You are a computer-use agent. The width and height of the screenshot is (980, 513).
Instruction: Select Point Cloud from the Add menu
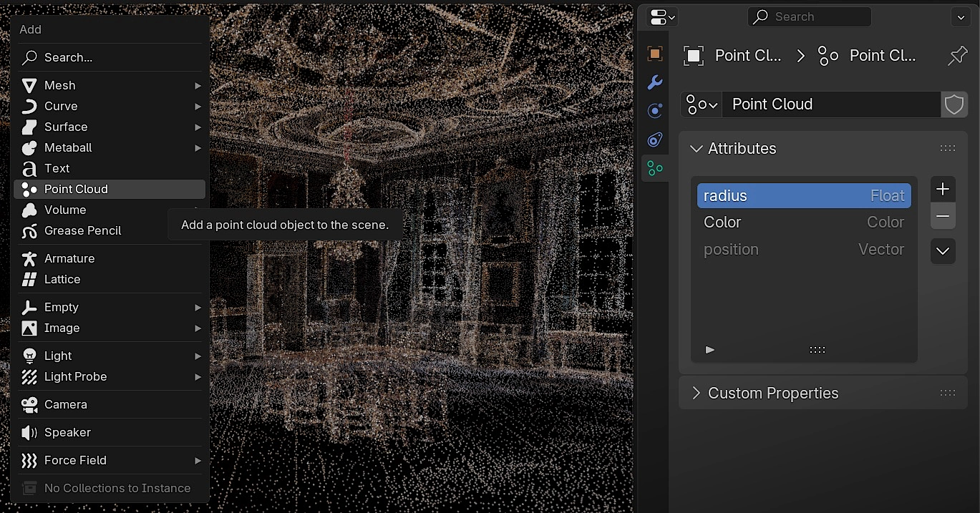coord(74,189)
